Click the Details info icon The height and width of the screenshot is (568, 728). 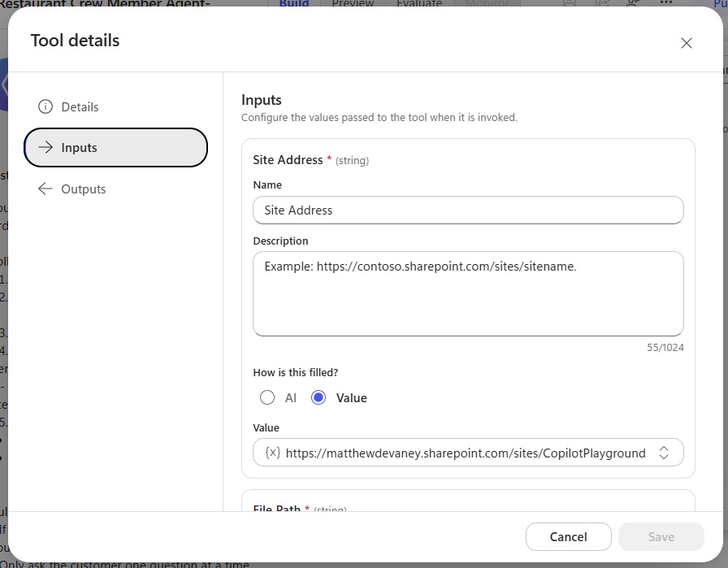(x=45, y=106)
